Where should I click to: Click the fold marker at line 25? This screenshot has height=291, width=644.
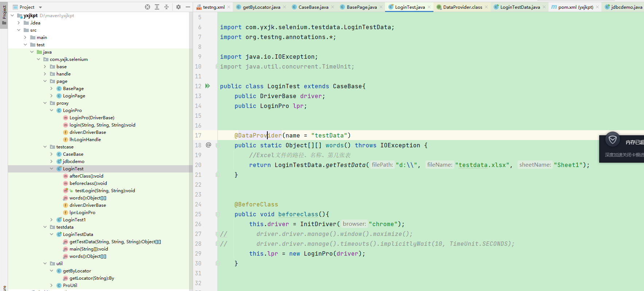coord(217,214)
